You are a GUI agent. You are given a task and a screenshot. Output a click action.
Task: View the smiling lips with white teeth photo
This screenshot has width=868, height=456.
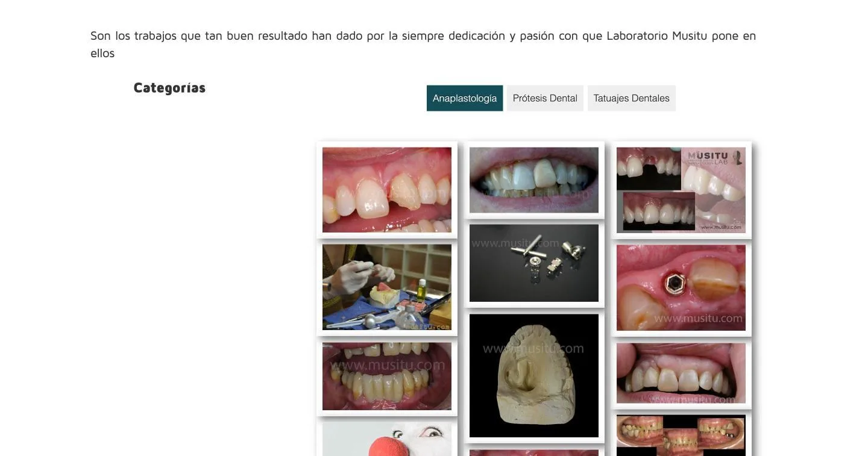pos(534,180)
